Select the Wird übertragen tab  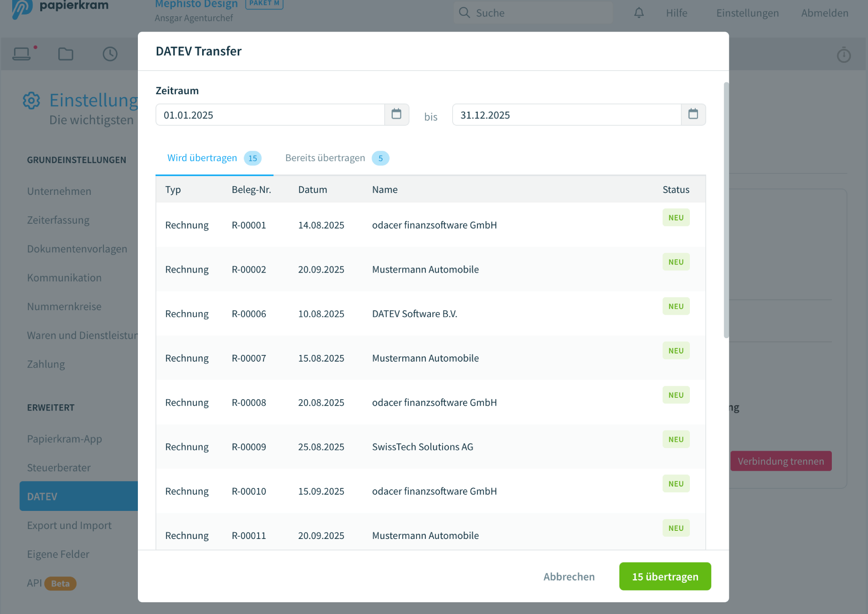tap(202, 158)
